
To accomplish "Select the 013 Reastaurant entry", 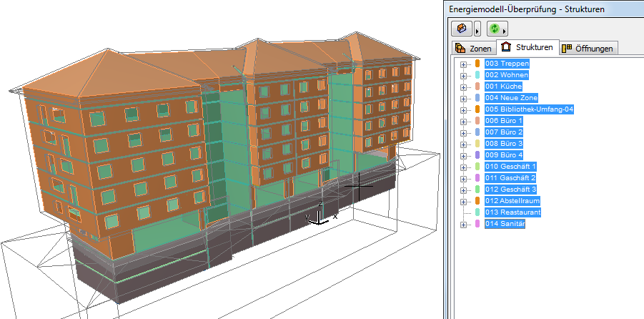I will [x=513, y=212].
